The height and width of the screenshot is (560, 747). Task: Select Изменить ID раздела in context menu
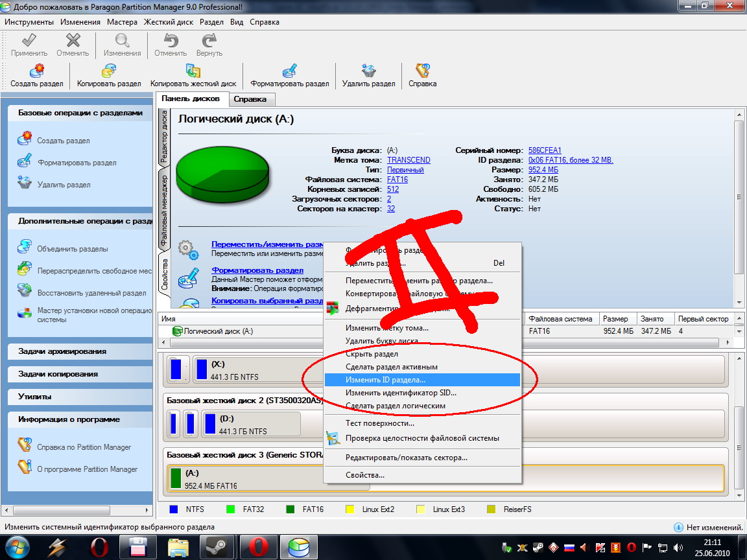[422, 380]
